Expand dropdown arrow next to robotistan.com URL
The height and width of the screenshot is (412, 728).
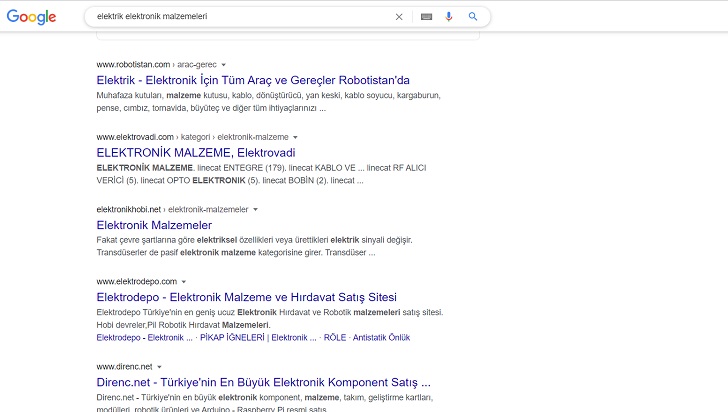223,65
